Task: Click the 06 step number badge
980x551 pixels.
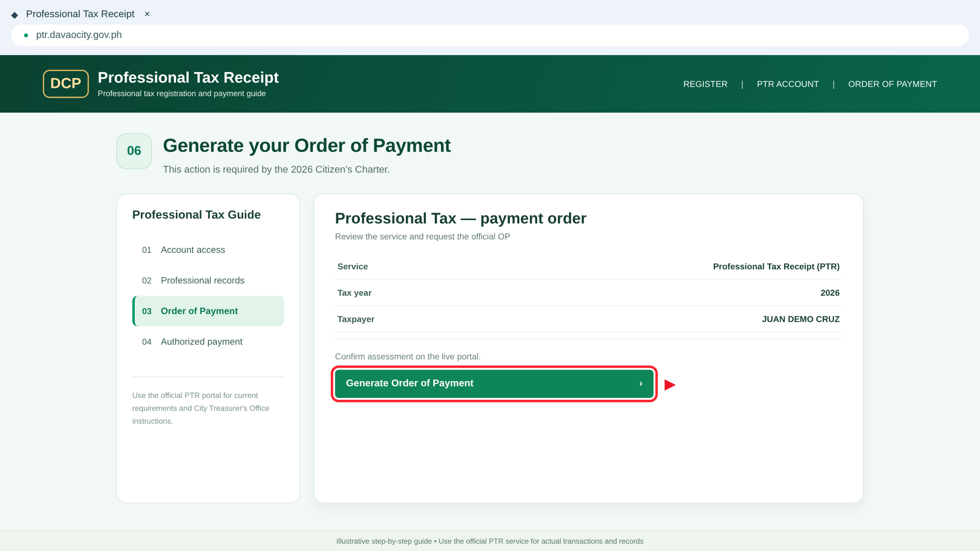Action: tap(134, 151)
